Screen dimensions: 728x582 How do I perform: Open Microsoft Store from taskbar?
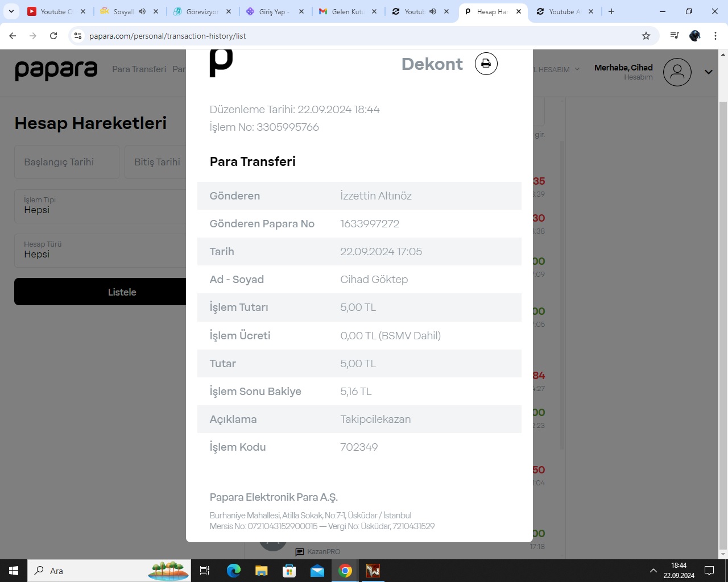[x=289, y=571]
